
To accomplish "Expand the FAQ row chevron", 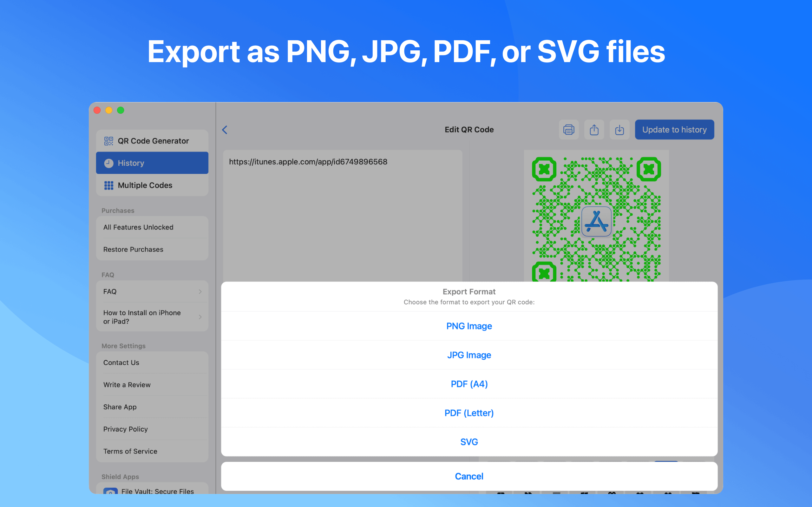I will click(200, 292).
